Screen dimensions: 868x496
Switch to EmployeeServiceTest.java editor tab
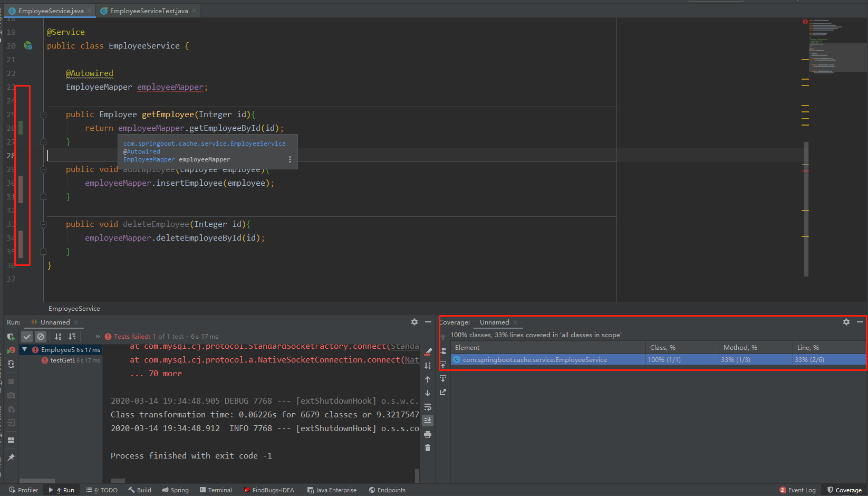click(x=149, y=11)
